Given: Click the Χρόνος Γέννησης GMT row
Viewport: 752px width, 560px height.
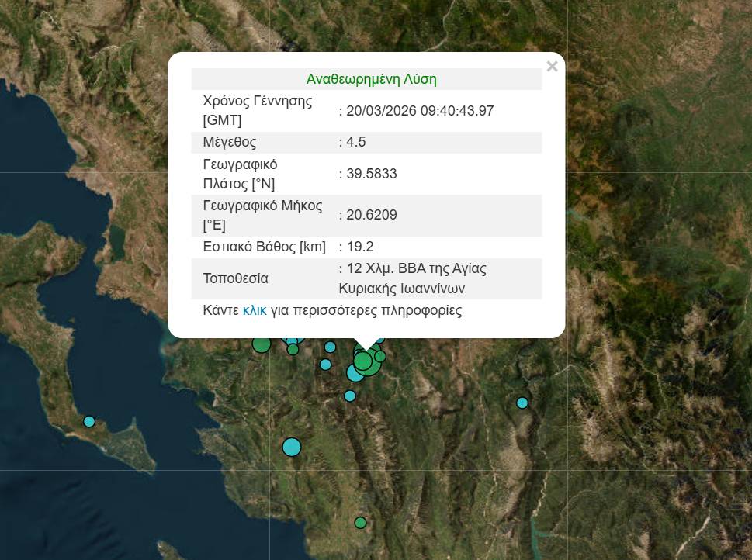Looking at the screenshot, I should coord(366,110).
